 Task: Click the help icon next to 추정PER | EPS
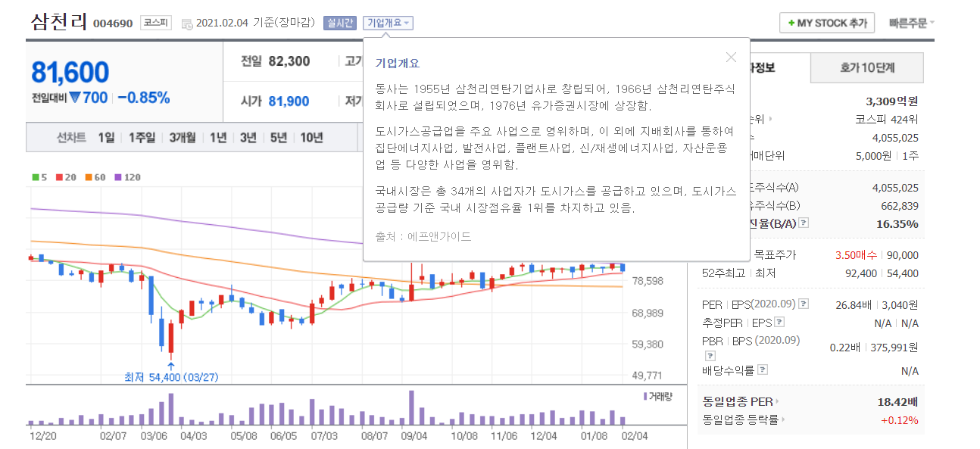point(778,323)
